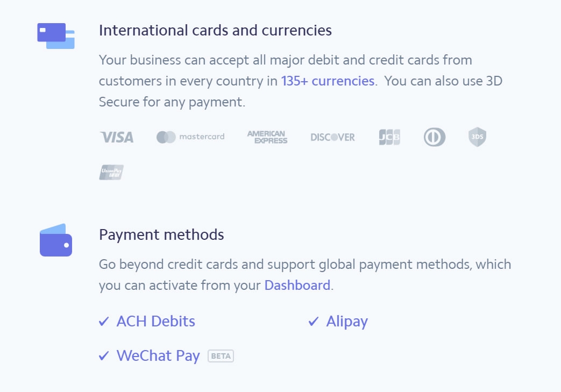
Task: Click the Diners Club logo
Action: pyautogui.click(x=434, y=137)
